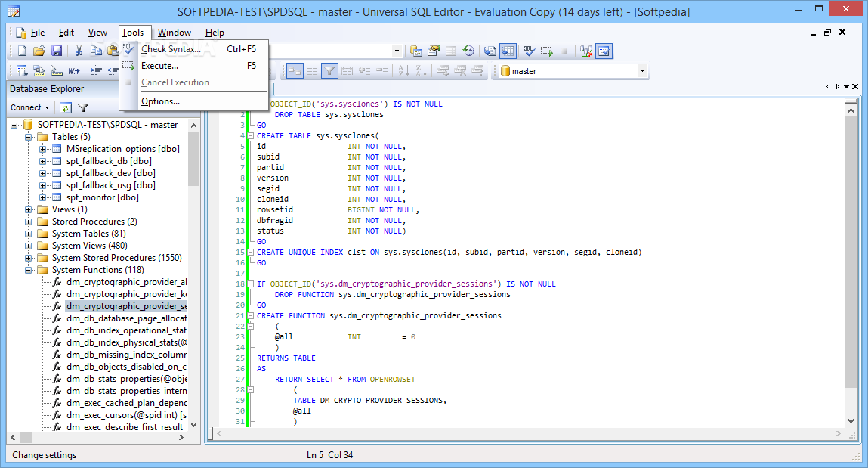Select dm_exec_cached_plan_depenc function
The width and height of the screenshot is (868, 468).
(127, 403)
